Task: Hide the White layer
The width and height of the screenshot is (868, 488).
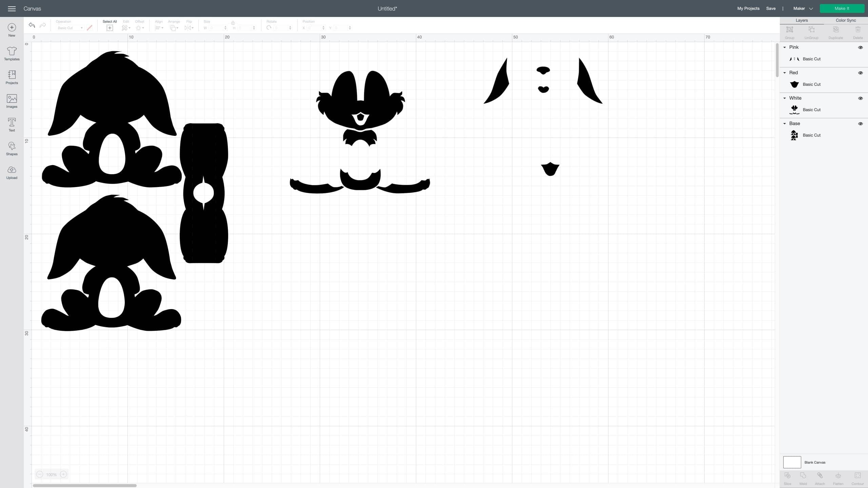Action: click(860, 98)
